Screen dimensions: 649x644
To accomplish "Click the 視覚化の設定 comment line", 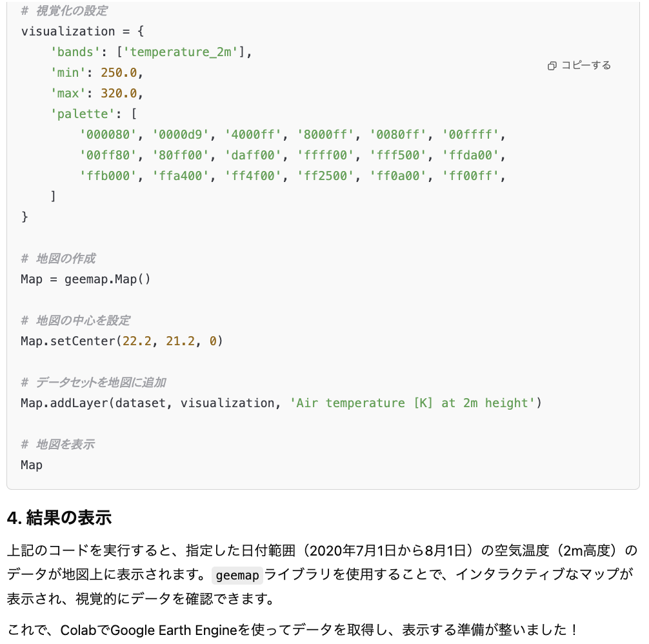I will [x=65, y=11].
